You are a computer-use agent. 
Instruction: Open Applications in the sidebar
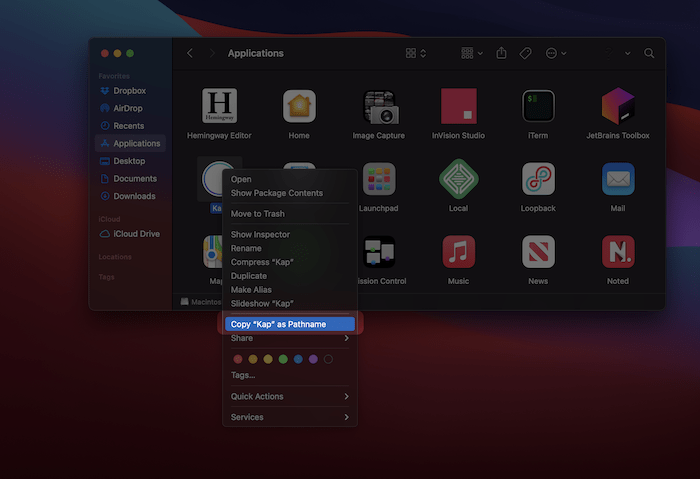pos(130,143)
